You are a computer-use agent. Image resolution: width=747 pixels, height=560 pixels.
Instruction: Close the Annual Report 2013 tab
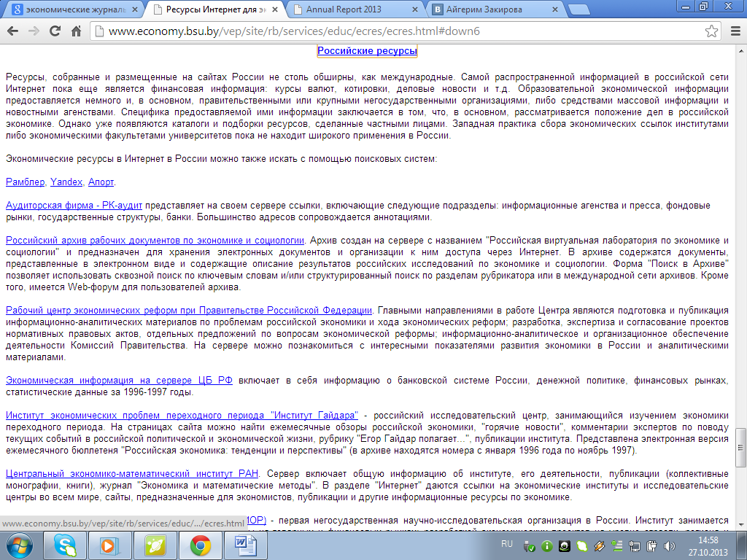[414, 9]
